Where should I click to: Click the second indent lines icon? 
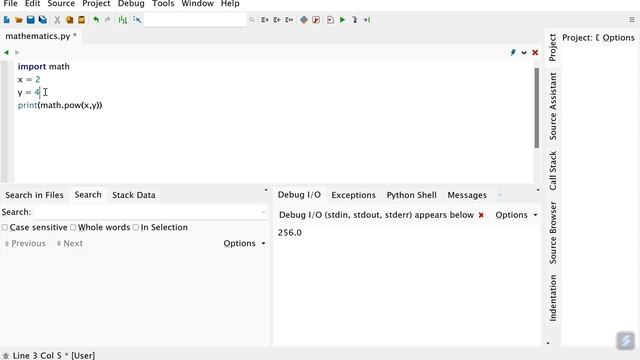click(277, 20)
